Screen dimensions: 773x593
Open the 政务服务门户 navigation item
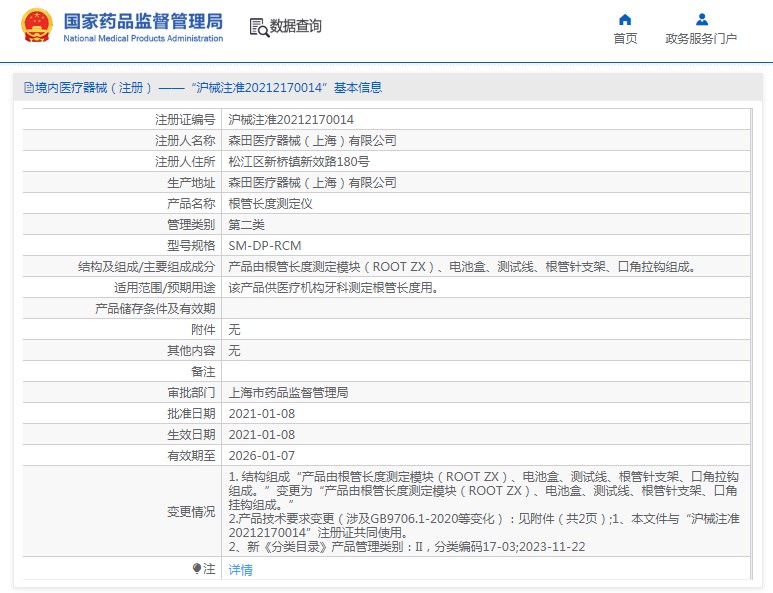[701, 39]
